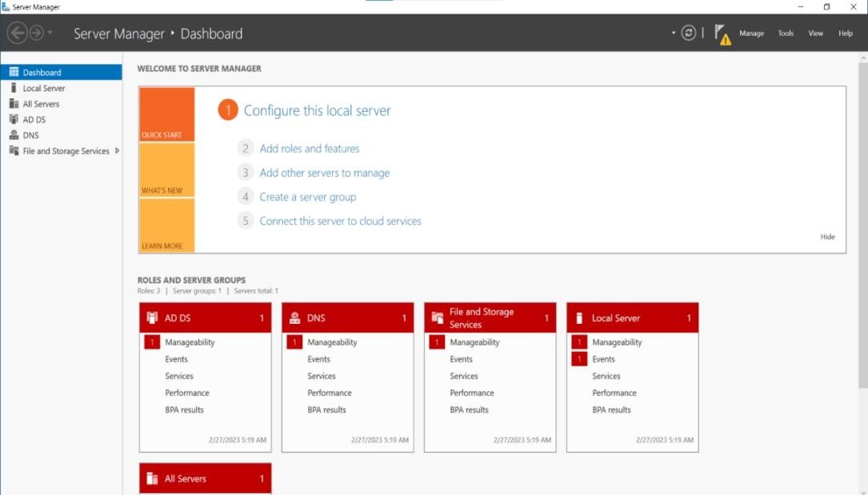Click File and Storage Manageability alert badge
The height and width of the screenshot is (495, 868).
tap(437, 342)
